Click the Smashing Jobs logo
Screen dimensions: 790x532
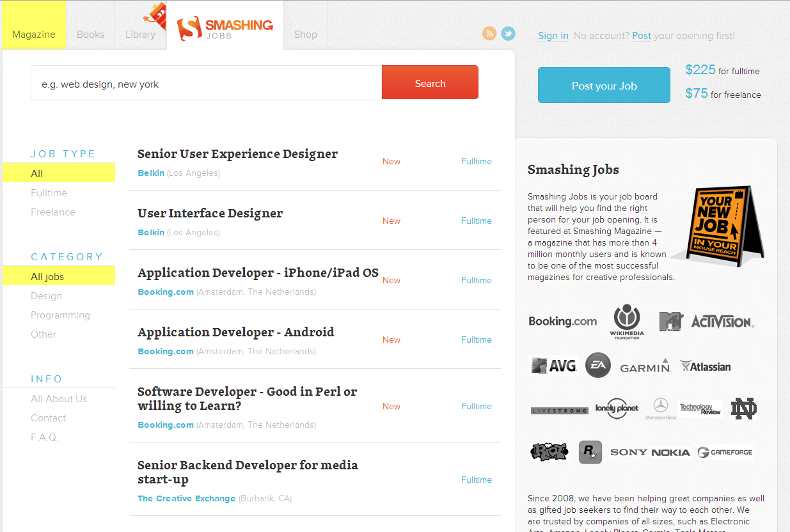point(225,28)
